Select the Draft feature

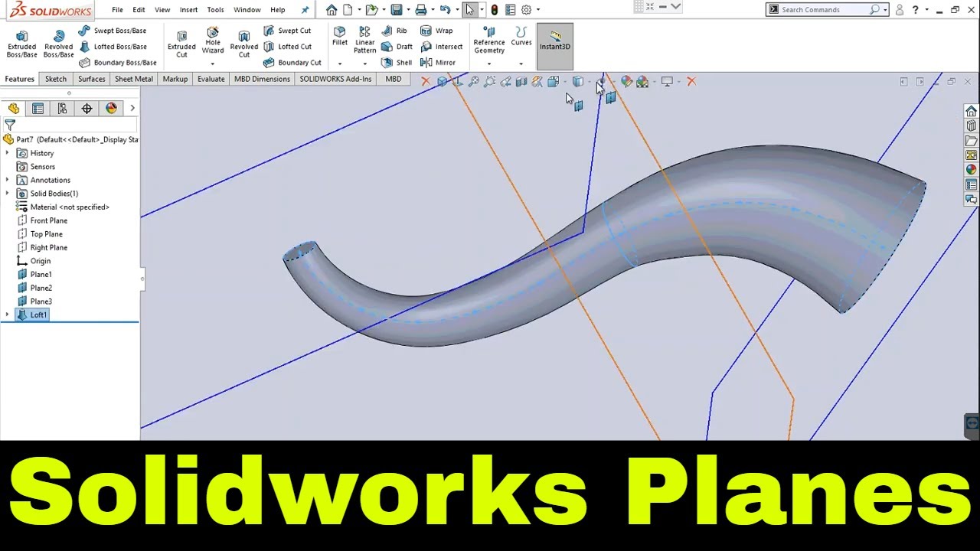397,47
